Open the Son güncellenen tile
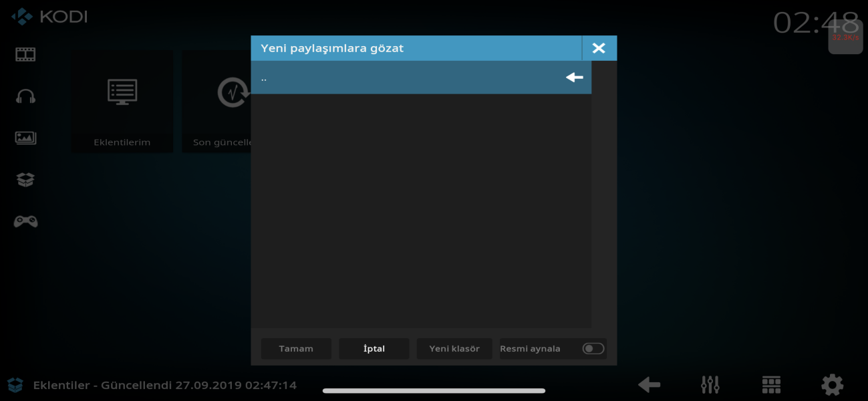 click(216, 102)
